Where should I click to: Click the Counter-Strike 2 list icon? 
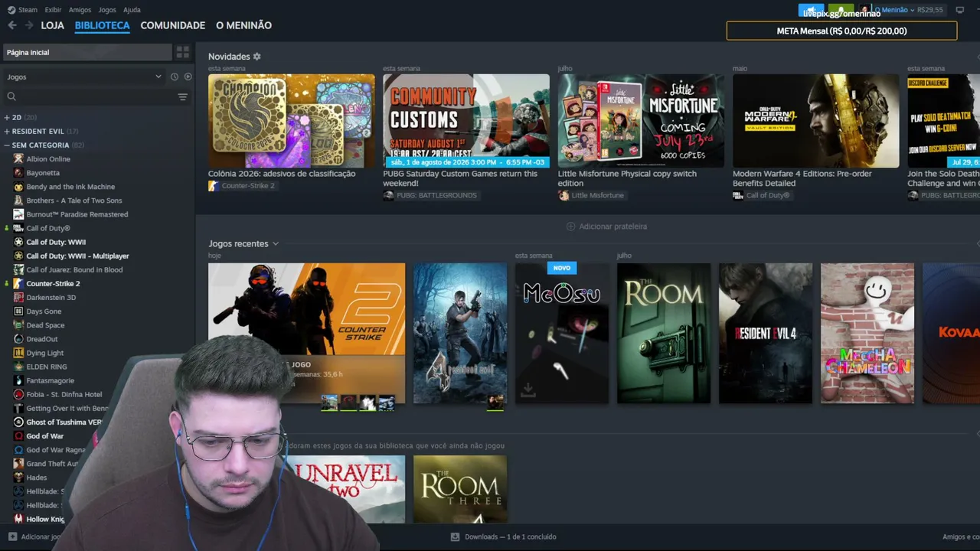pyautogui.click(x=19, y=284)
